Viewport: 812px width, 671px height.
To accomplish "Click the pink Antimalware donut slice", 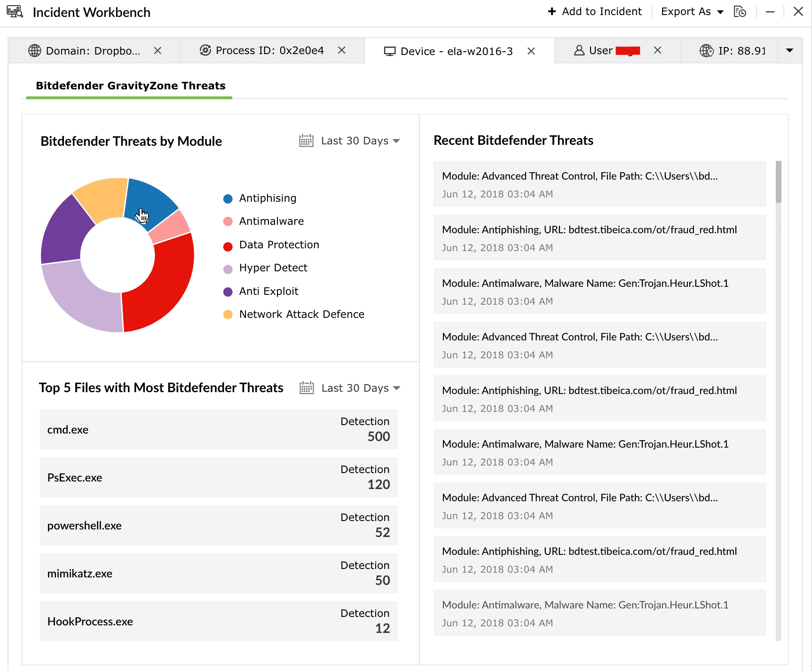I will [172, 227].
